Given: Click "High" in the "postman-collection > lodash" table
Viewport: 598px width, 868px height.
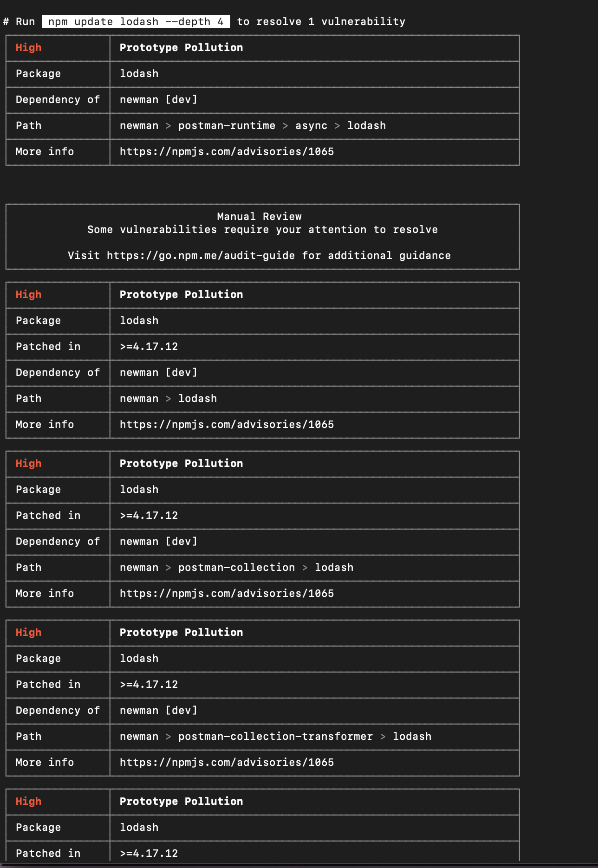Looking at the screenshot, I should coord(28,464).
